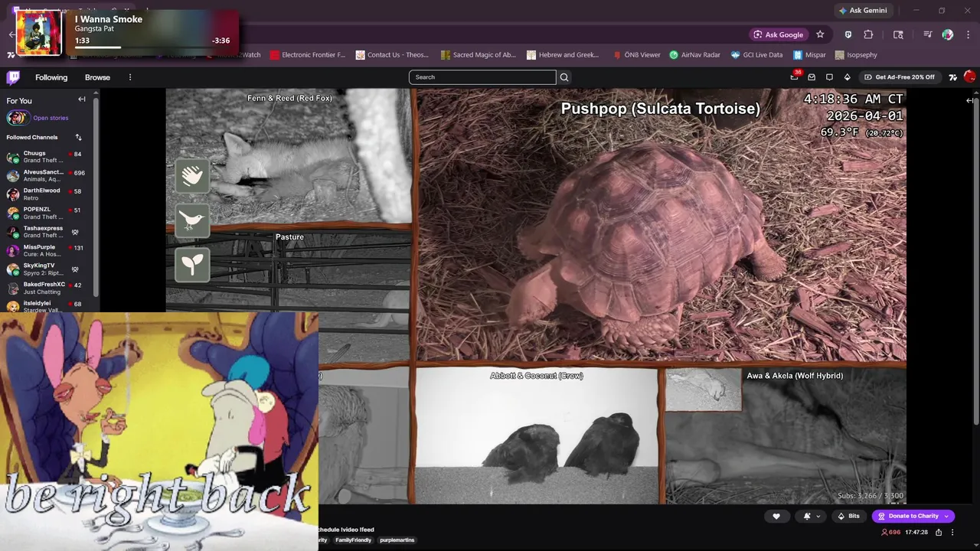Open the browser extensions puzzle icon
The width and height of the screenshot is (980, 551).
(x=868, y=34)
